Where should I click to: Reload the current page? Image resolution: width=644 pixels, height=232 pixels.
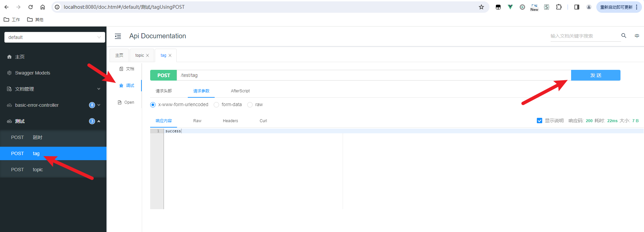[31, 7]
